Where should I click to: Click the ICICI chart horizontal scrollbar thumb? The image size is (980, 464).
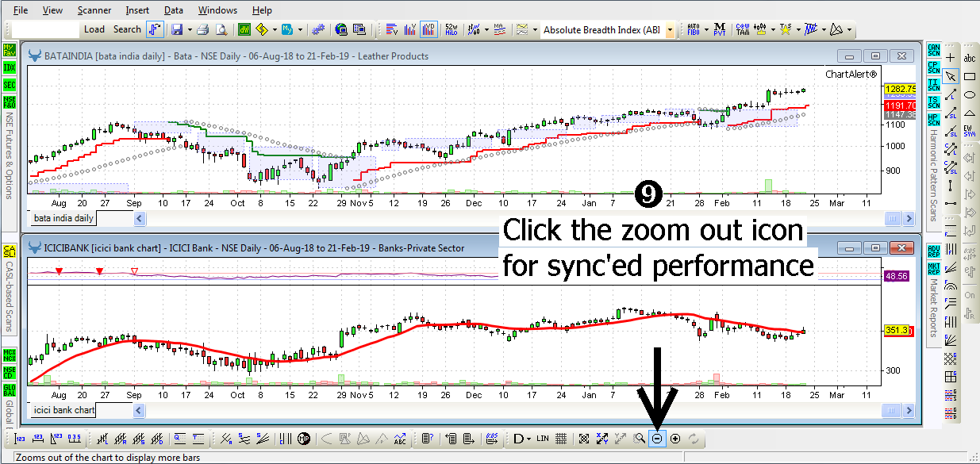click(893, 410)
